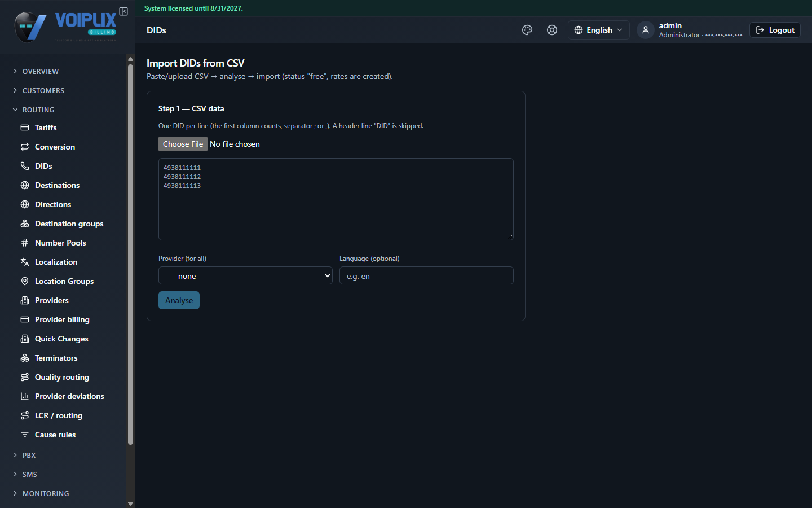
Task: Click the Destination groups icon
Action: coord(25,224)
